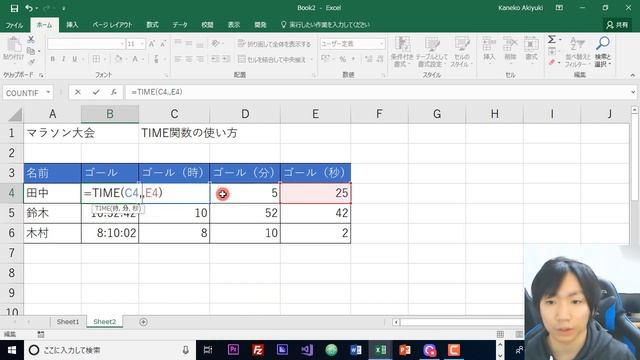The width and height of the screenshot is (640, 360).
Task: Open the font name combo box
Action: click(86, 44)
